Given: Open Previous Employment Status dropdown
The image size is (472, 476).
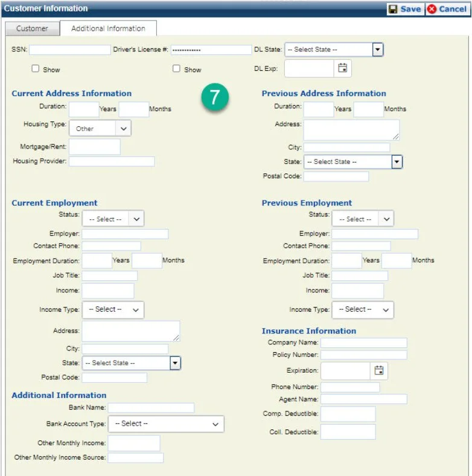Looking at the screenshot, I should [363, 219].
